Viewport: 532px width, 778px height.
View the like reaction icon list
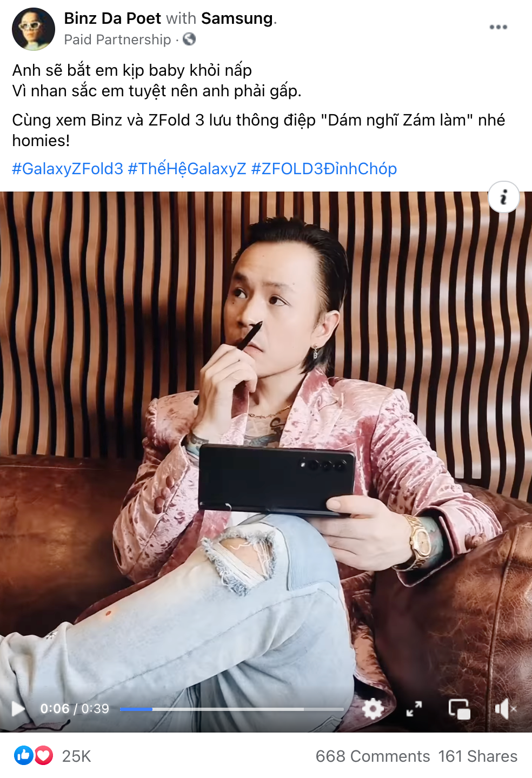(24, 755)
